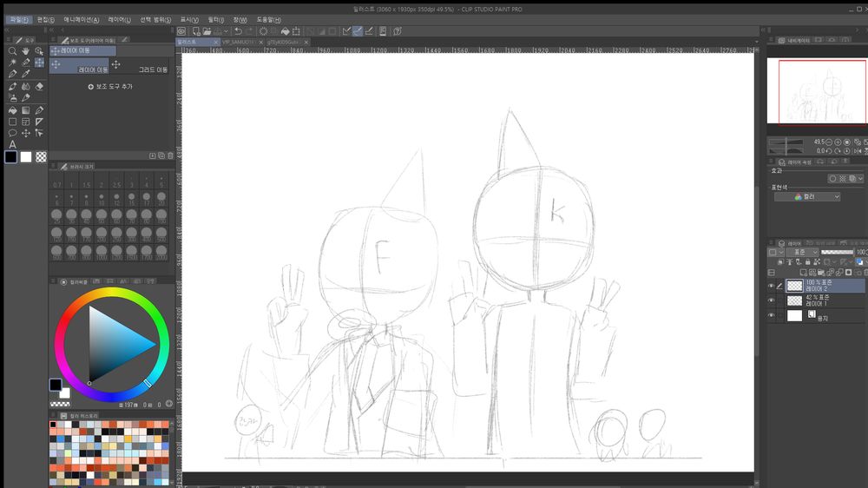
Task: Click the transparent color swatch
Action: tap(41, 157)
